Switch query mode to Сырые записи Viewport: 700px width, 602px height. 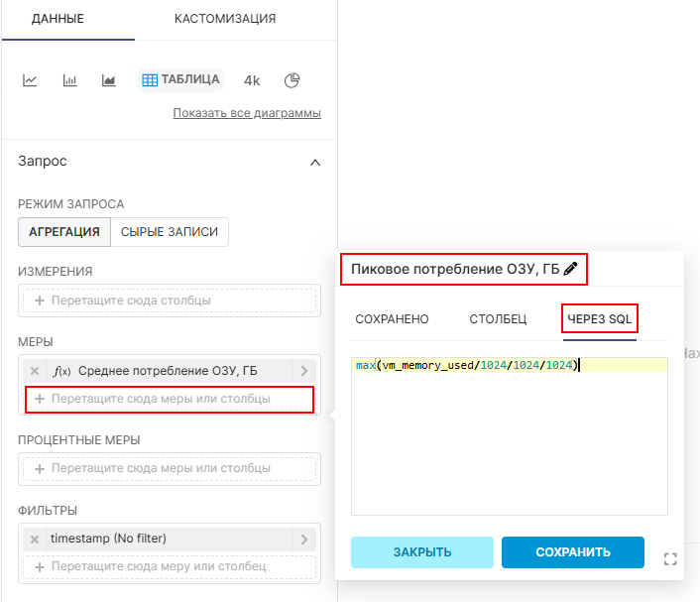point(170,232)
